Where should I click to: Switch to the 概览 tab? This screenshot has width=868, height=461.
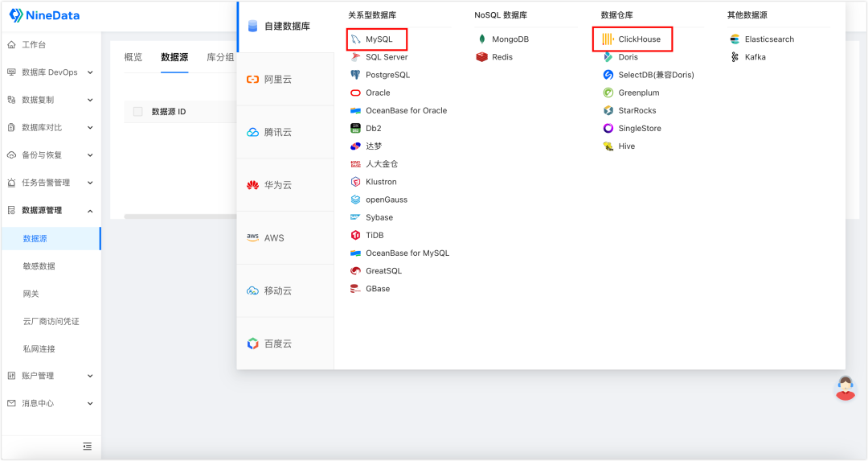(133, 57)
